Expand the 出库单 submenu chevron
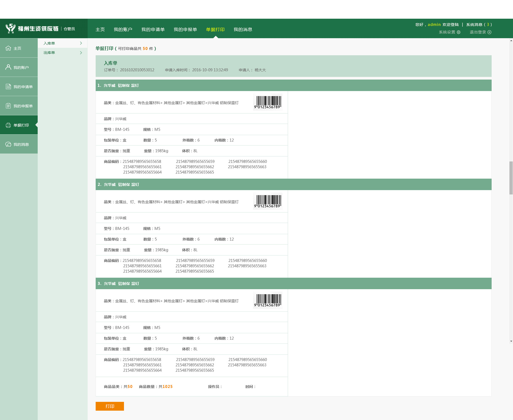513x420 pixels. [x=81, y=53]
